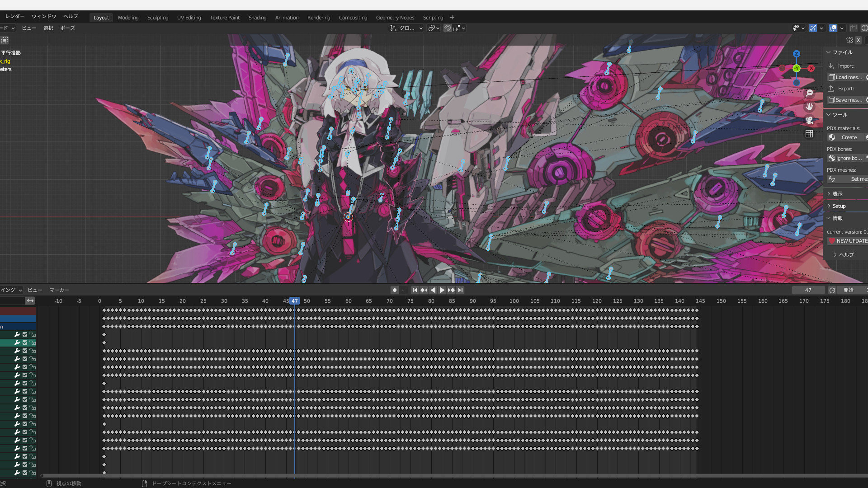Jump to next keyframe button
This screenshot has width=868, height=488.
click(451, 290)
